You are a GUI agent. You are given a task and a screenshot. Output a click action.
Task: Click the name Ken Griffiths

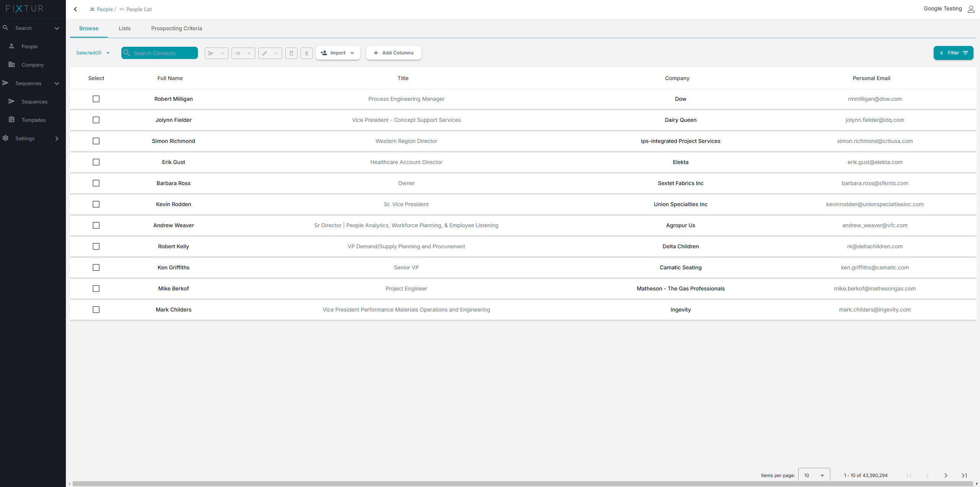point(173,267)
